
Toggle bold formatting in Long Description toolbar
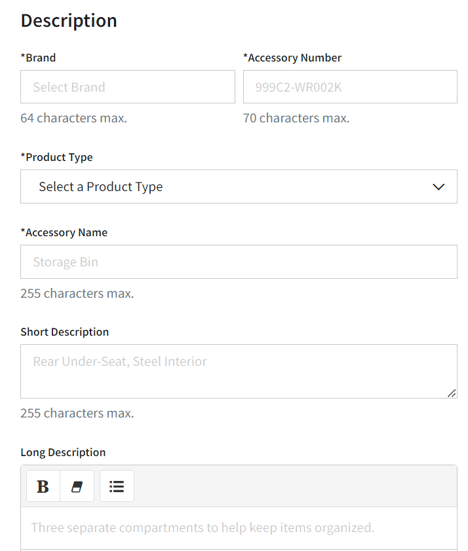click(x=43, y=486)
